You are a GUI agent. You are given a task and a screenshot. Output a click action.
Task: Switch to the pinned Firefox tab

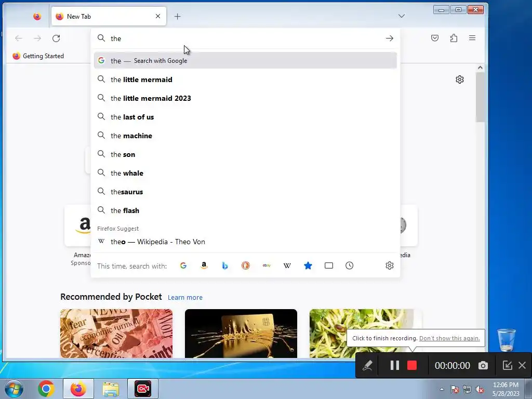click(x=37, y=16)
